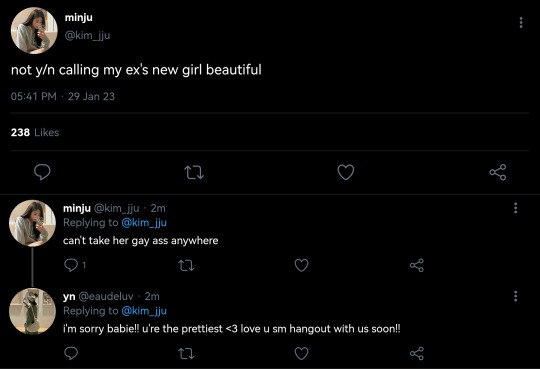Open yn's profile avatar
This screenshot has height=369, width=540.
click(32, 311)
